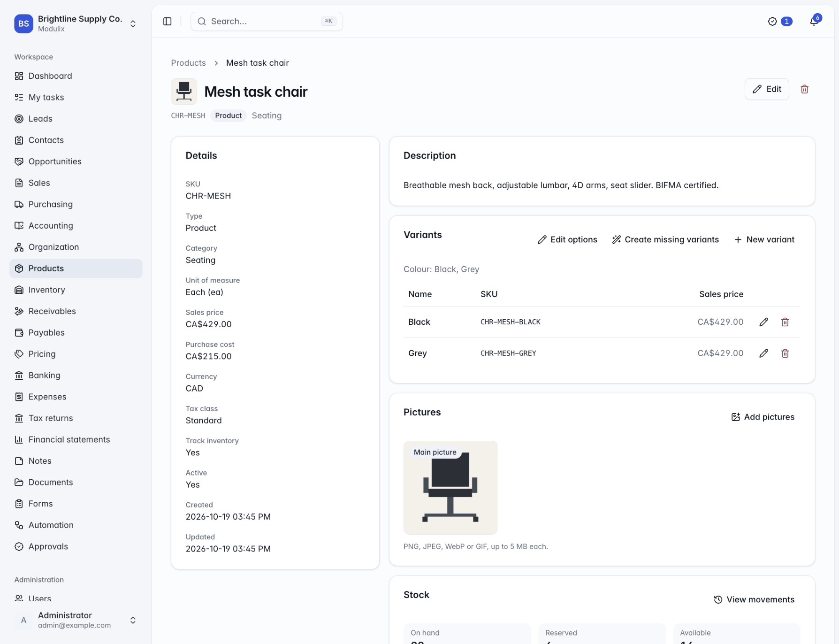The image size is (839, 644).
Task: Navigate to Purchasing
Action: tap(76, 204)
